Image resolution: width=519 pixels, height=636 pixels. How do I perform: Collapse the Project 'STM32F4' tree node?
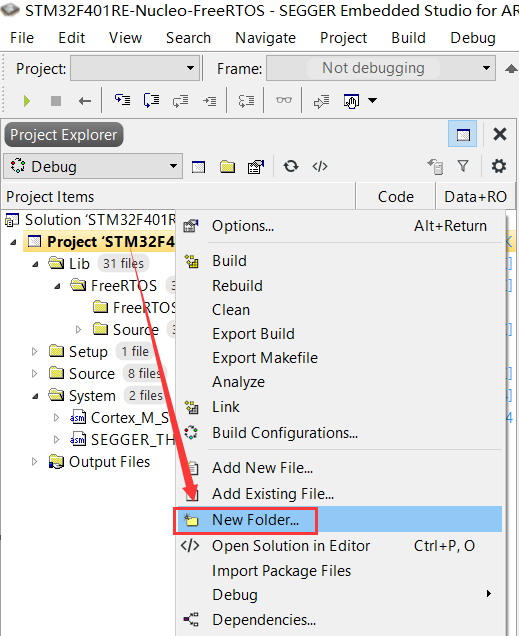[x=14, y=242]
